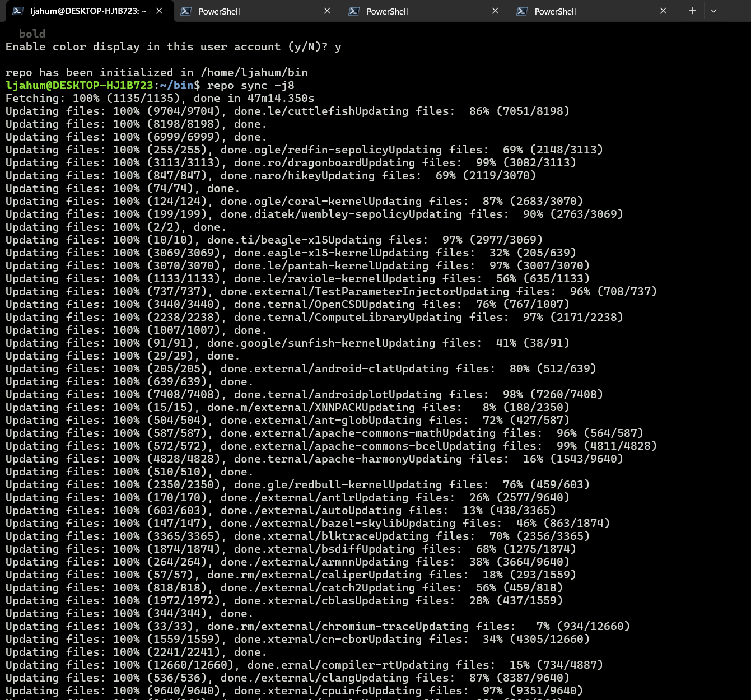Click the PowerShell icon on the third tab

point(354,11)
